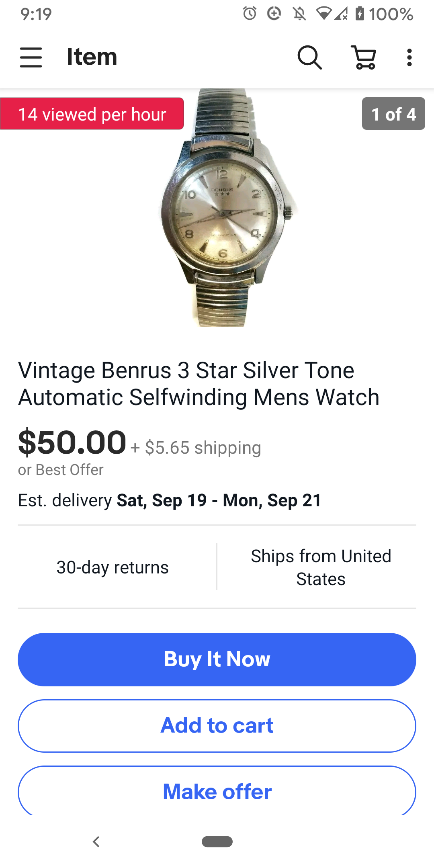Image resolution: width=434 pixels, height=868 pixels.
Task: Tap the battery status icon
Action: [x=360, y=14]
